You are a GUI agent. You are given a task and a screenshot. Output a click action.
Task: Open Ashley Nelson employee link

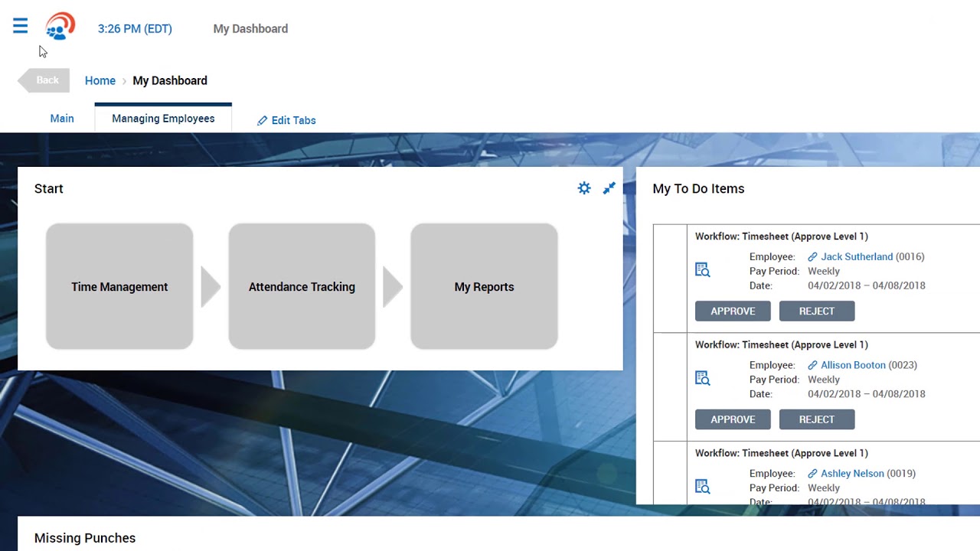tap(852, 474)
